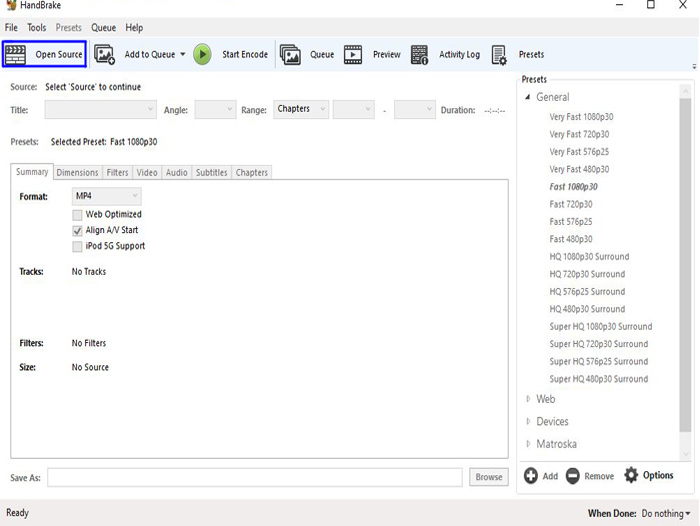Click the Remove preset minus icon
The height and width of the screenshot is (526, 700).
[x=572, y=476]
